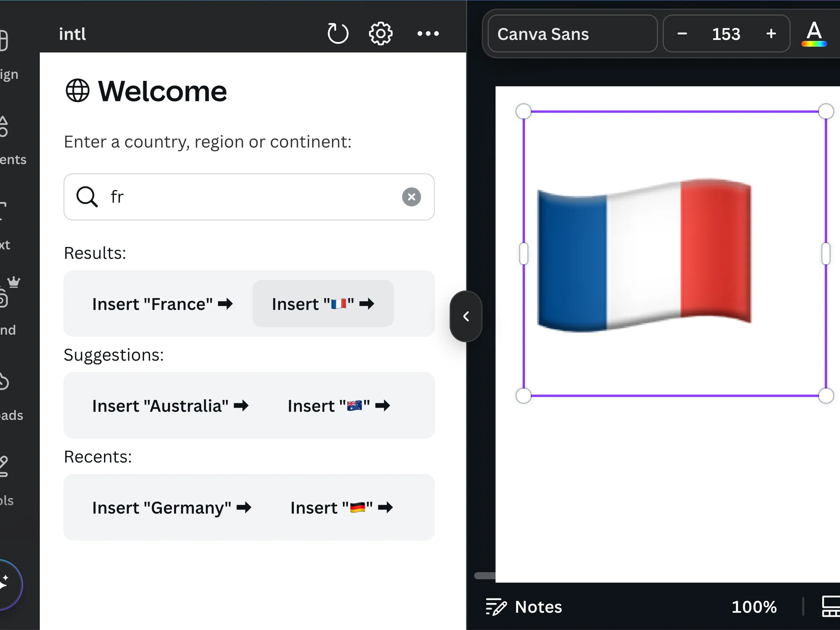Open the text color picker
Viewport: 840px width, 630px height.
814,34
